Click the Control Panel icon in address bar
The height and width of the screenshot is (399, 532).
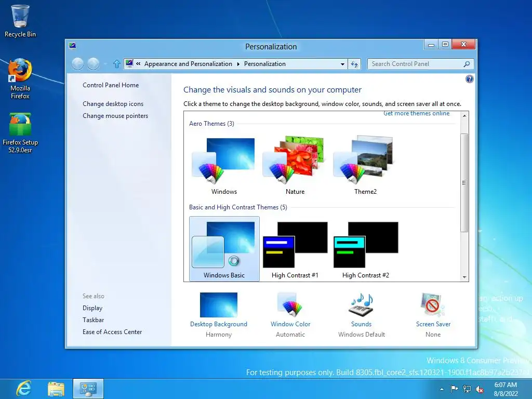pyautogui.click(x=129, y=63)
